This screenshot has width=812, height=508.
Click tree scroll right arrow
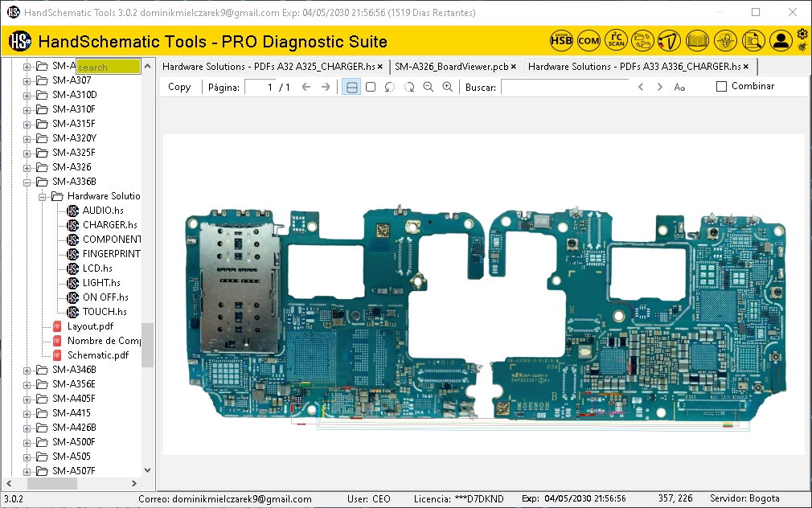[x=134, y=483]
